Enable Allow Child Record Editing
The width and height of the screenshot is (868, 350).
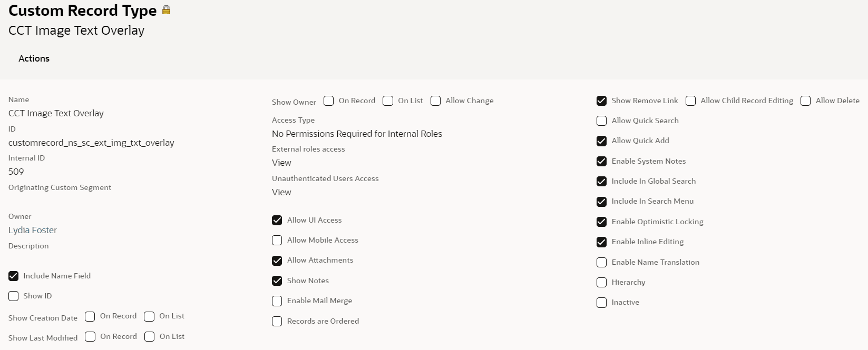coord(690,101)
